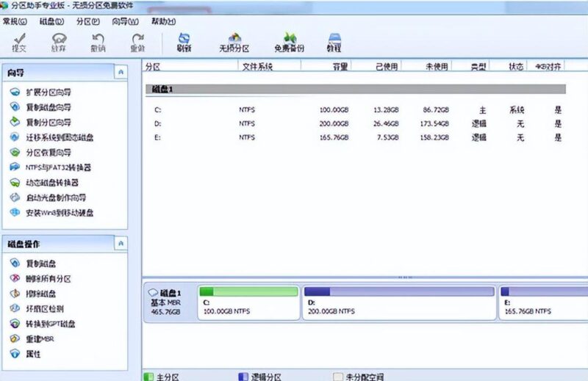The image size is (588, 381).
Task: Launch 免费备份 from the toolbar
Action: 289,42
